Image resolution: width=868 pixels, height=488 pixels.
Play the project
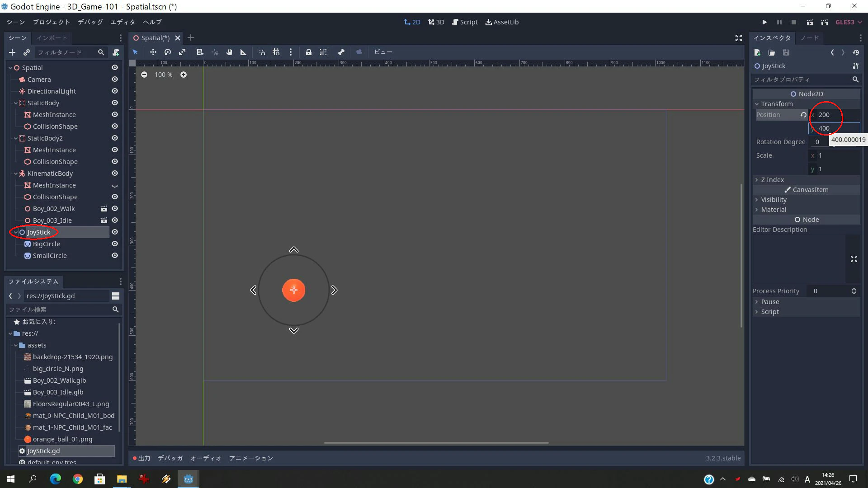click(x=764, y=22)
